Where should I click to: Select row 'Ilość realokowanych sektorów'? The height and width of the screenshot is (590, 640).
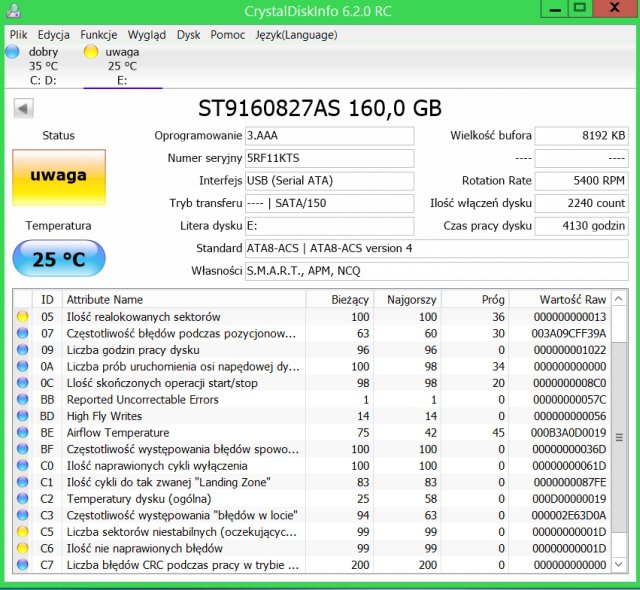(x=312, y=317)
